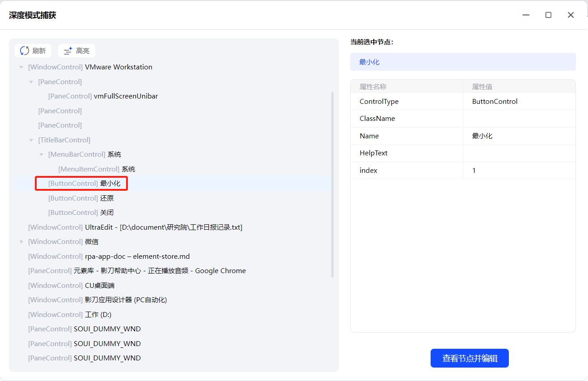This screenshot has height=381, width=588.
Task: Collapse the MenuBarControl 系统 node
Action: click(x=41, y=154)
